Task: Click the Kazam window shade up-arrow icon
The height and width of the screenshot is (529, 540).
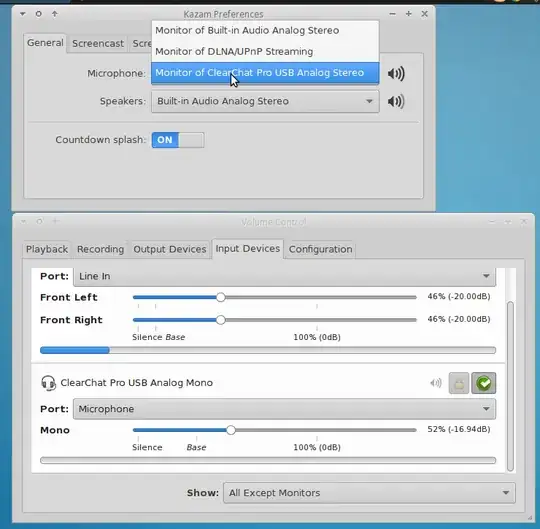Action: [55, 14]
